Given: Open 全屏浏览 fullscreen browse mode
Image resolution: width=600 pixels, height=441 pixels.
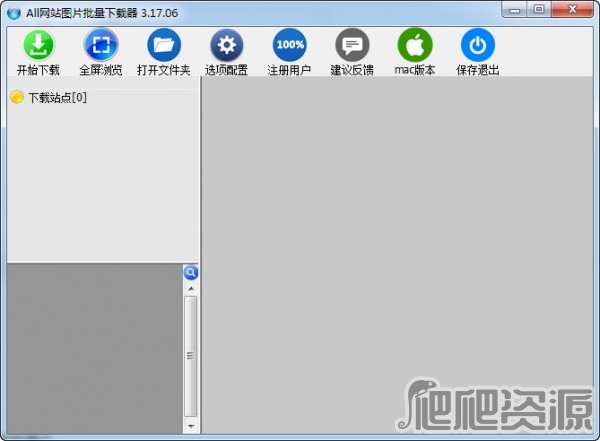Looking at the screenshot, I should [101, 45].
